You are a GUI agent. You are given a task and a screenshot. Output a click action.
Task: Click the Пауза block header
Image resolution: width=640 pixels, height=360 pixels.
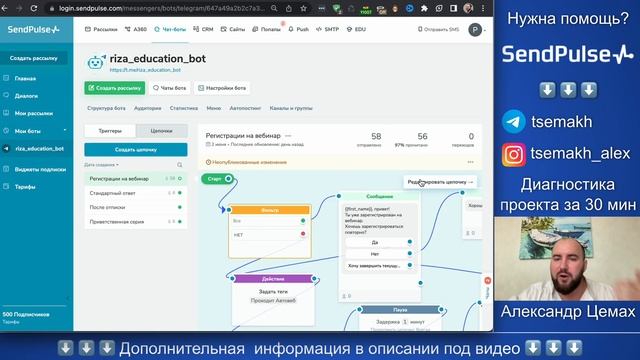click(400, 310)
